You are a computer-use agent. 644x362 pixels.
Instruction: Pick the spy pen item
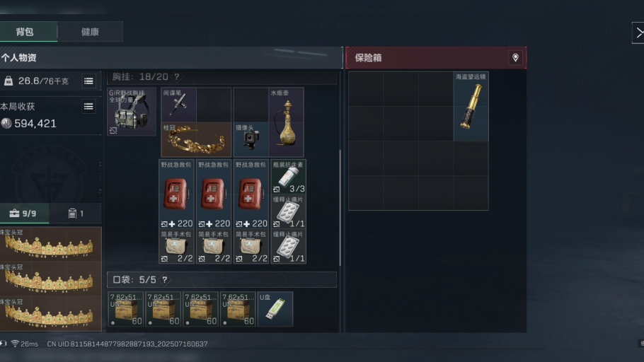(178, 105)
